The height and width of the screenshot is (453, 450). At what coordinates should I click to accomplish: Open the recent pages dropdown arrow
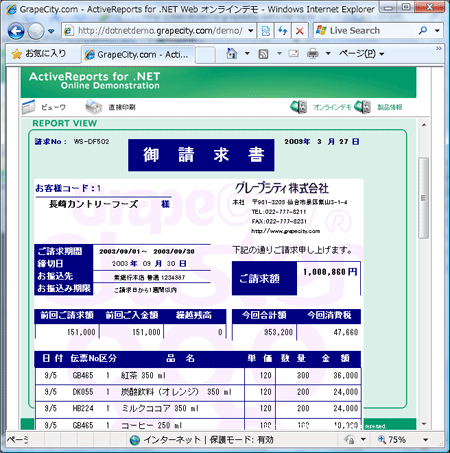51,31
